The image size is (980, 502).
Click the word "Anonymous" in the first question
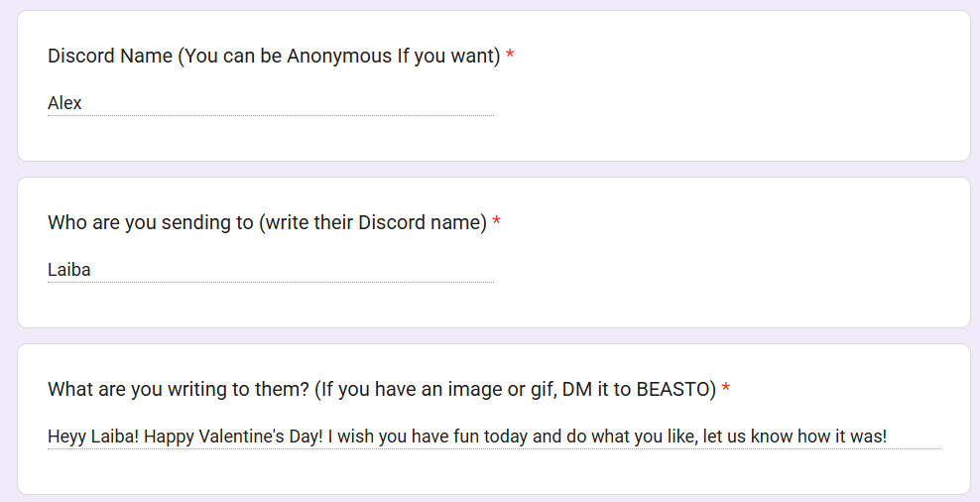[339, 57]
